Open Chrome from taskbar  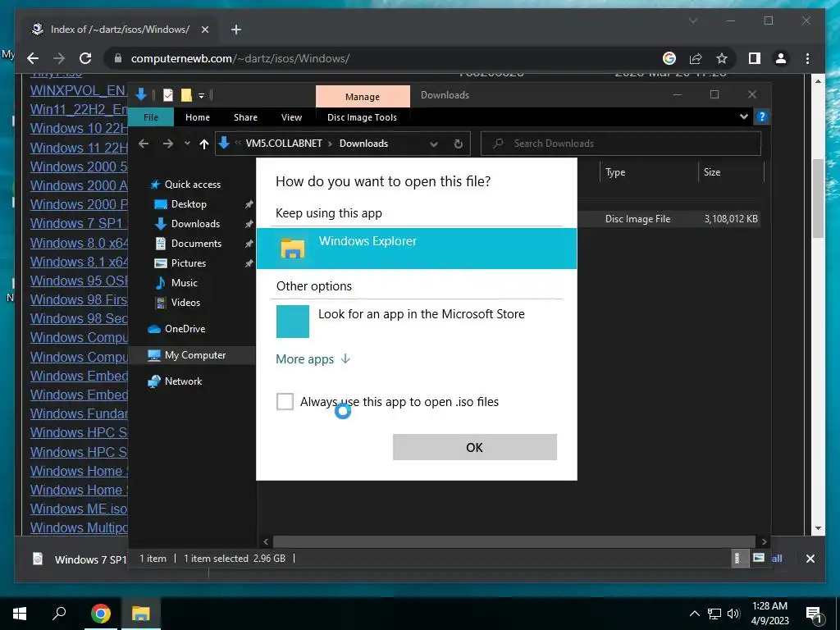[100, 614]
